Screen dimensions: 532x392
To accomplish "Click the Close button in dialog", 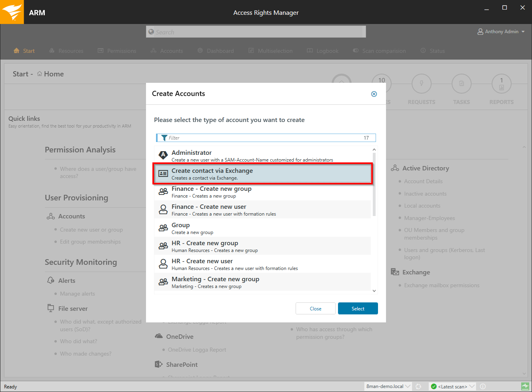I will pyautogui.click(x=315, y=308).
